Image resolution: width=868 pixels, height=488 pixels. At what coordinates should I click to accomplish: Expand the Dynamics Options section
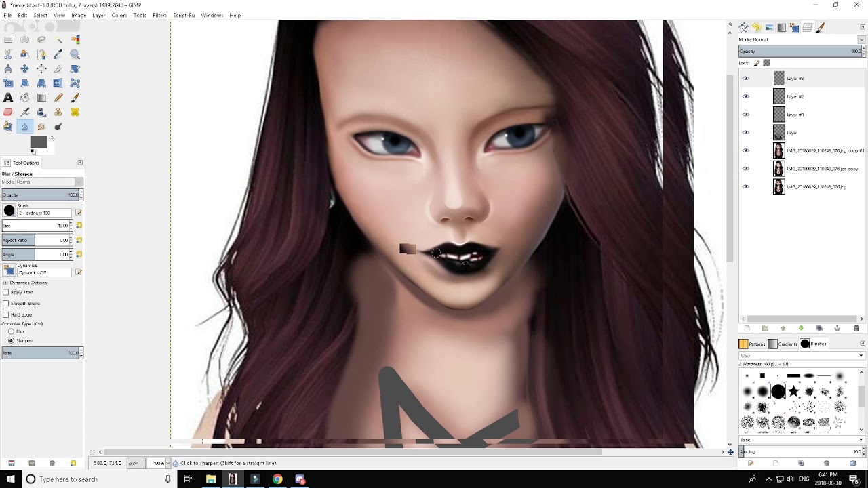(5, 283)
